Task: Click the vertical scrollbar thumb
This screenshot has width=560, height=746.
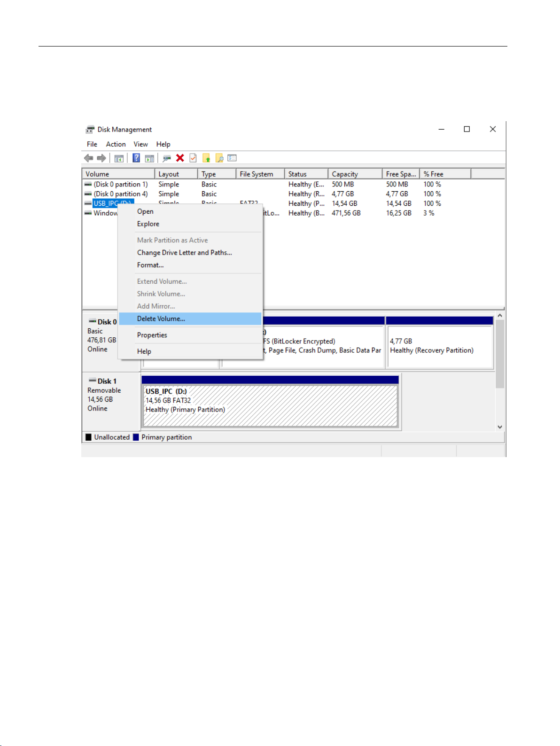Action: point(500,354)
